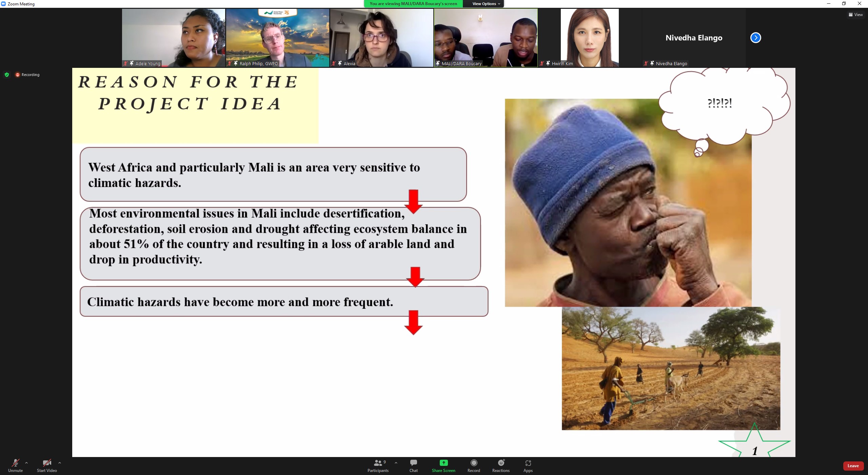Open the Chat panel
The width and height of the screenshot is (868, 475).
click(413, 465)
